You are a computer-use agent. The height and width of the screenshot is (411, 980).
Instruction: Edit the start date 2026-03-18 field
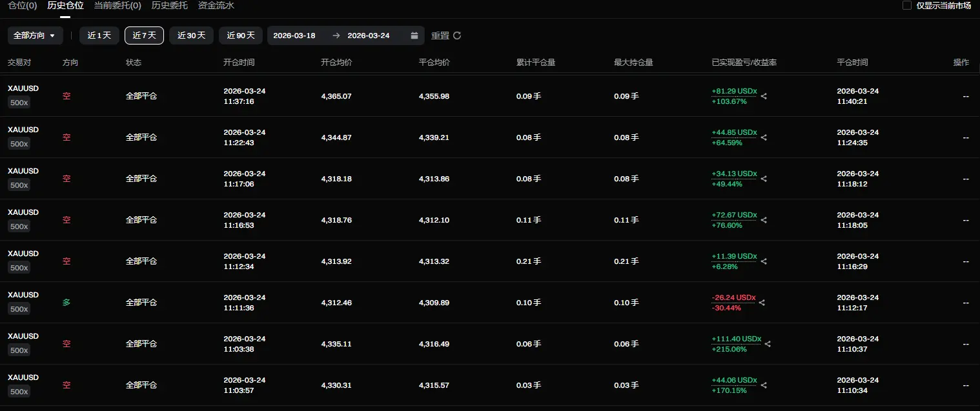click(x=294, y=35)
